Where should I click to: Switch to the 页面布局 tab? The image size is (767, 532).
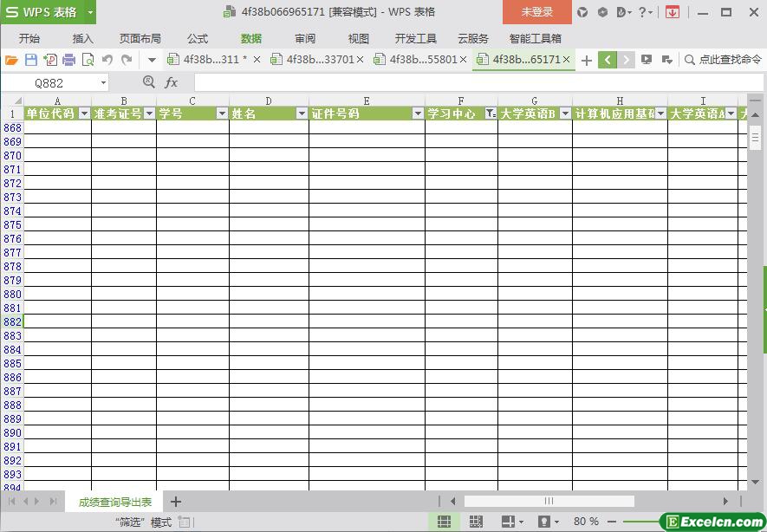coord(140,39)
